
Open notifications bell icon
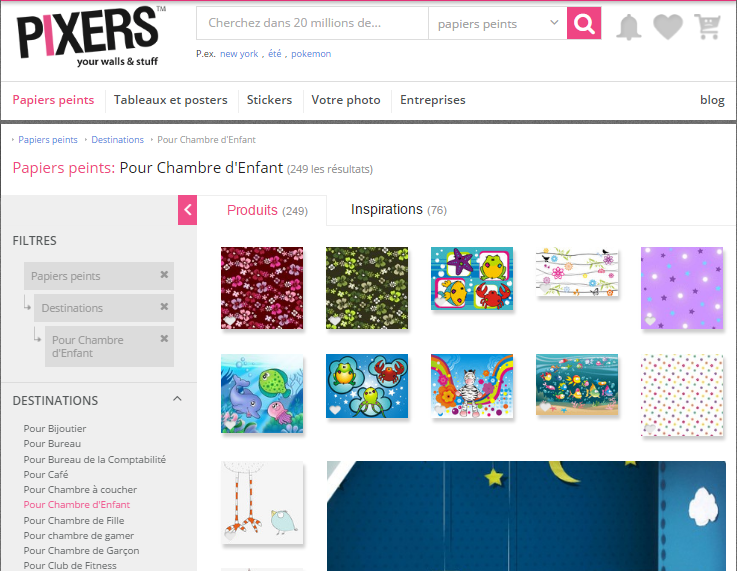point(628,27)
